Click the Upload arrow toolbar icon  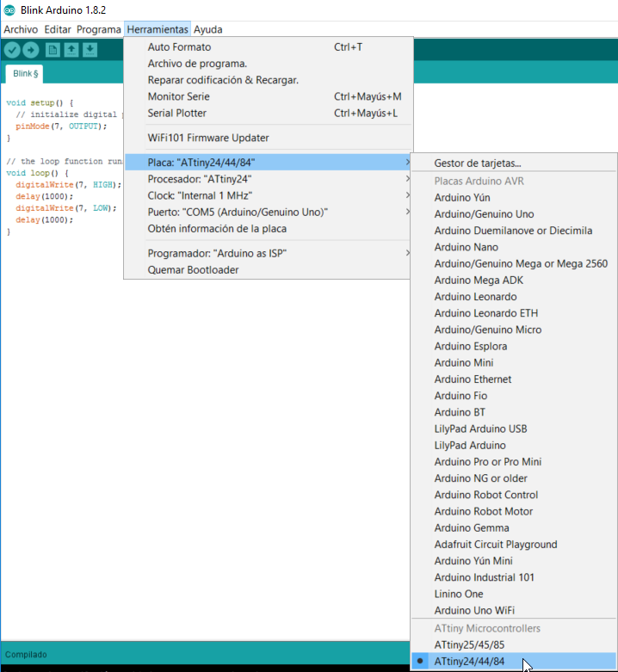31,50
